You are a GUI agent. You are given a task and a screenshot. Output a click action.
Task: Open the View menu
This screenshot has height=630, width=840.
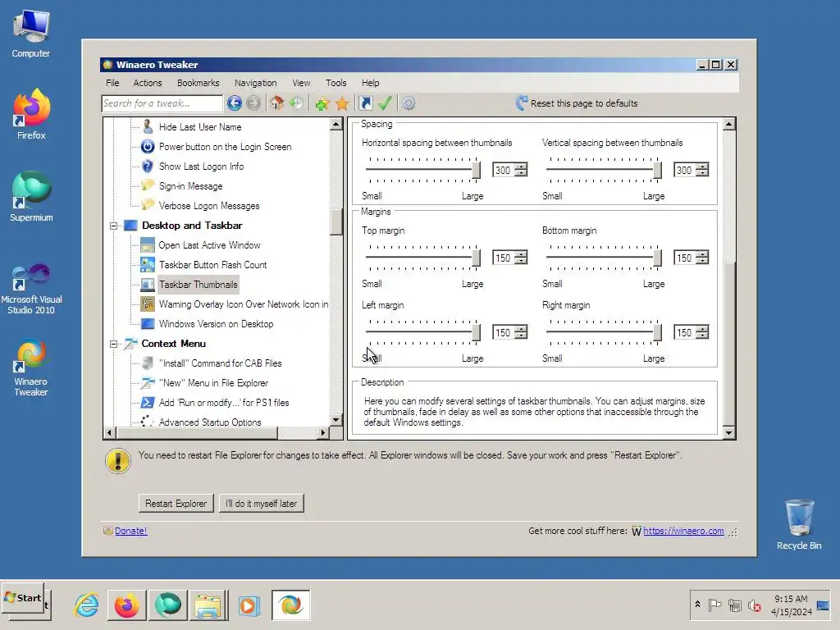pos(301,83)
